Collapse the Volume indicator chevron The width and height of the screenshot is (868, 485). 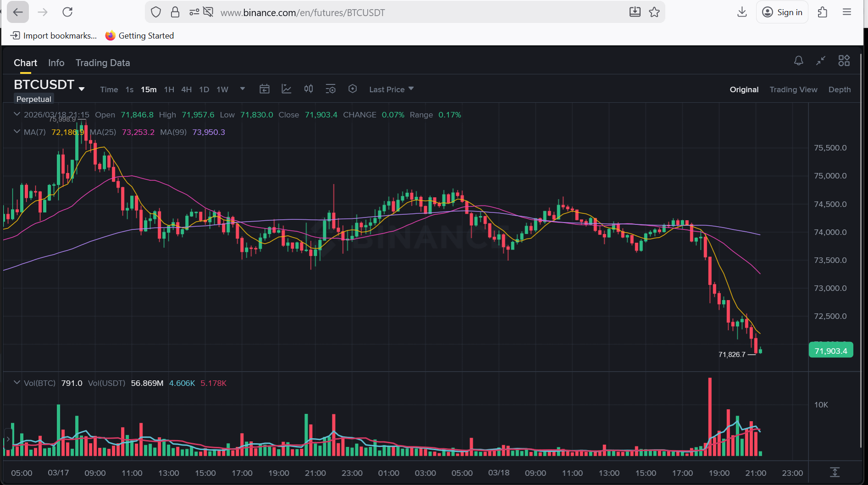point(17,382)
